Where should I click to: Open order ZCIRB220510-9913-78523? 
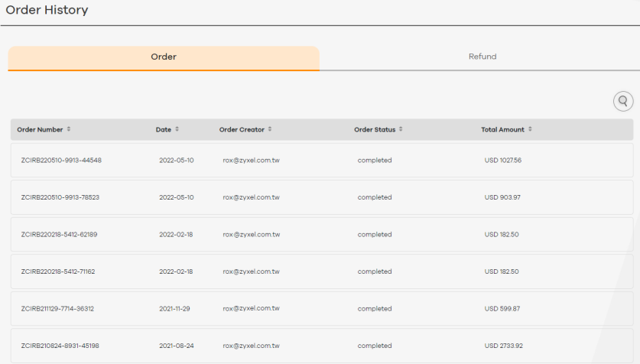pos(60,197)
